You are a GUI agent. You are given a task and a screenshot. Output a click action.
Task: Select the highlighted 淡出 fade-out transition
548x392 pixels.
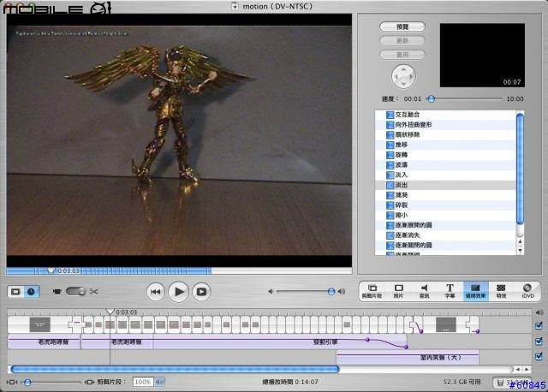(x=445, y=185)
